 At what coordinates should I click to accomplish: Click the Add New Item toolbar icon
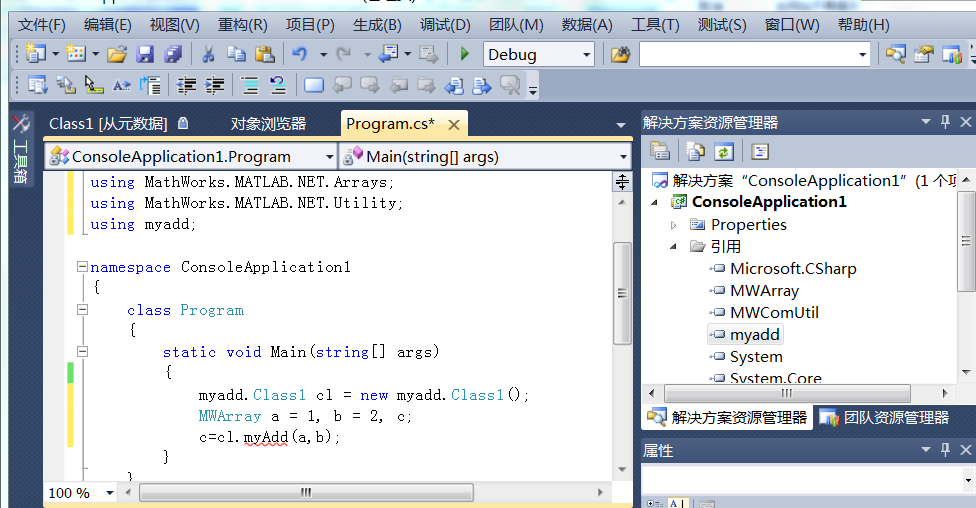(x=76, y=54)
